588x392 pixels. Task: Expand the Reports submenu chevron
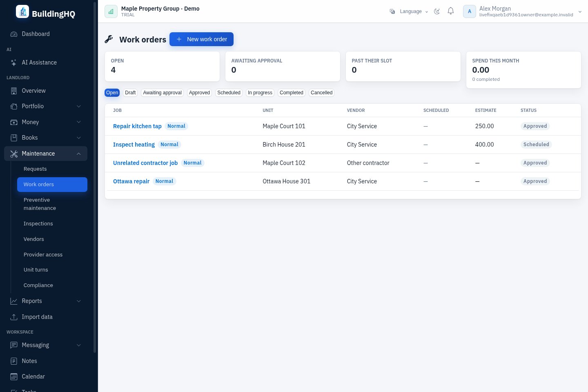[79, 301]
